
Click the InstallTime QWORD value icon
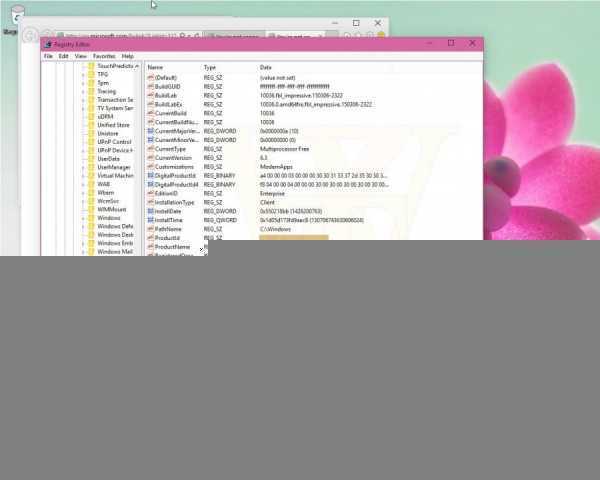pos(151,220)
